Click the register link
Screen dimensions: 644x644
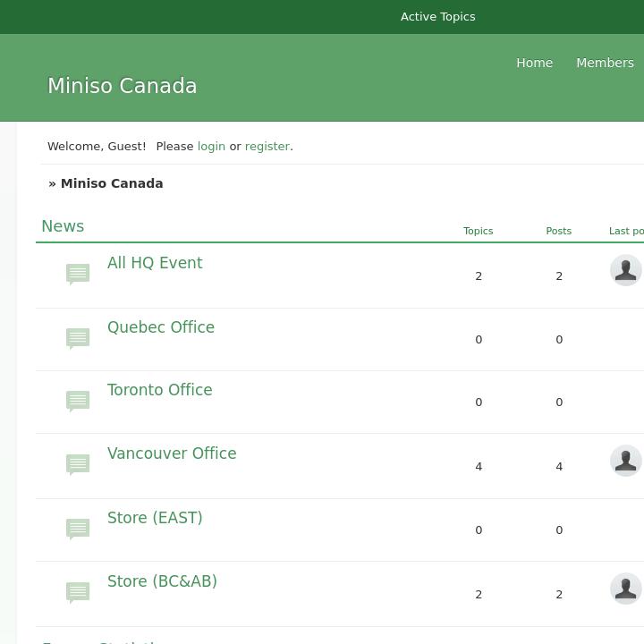click(267, 146)
